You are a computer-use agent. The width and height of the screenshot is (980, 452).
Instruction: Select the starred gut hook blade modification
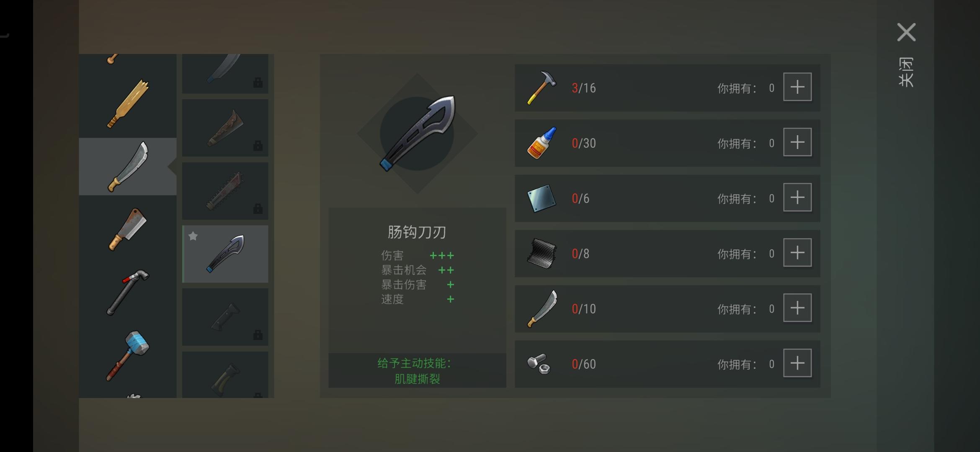[x=225, y=254]
